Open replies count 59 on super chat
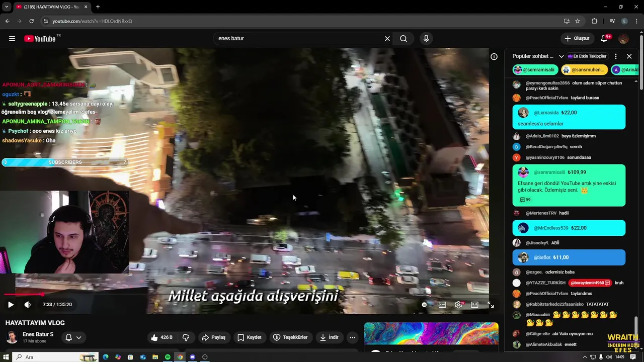 [x=525, y=200]
